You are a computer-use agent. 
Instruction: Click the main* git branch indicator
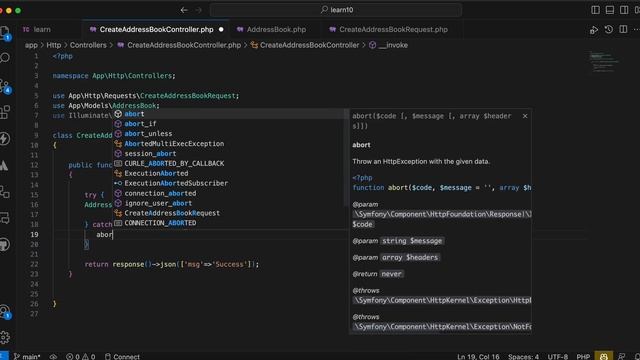tap(27, 356)
